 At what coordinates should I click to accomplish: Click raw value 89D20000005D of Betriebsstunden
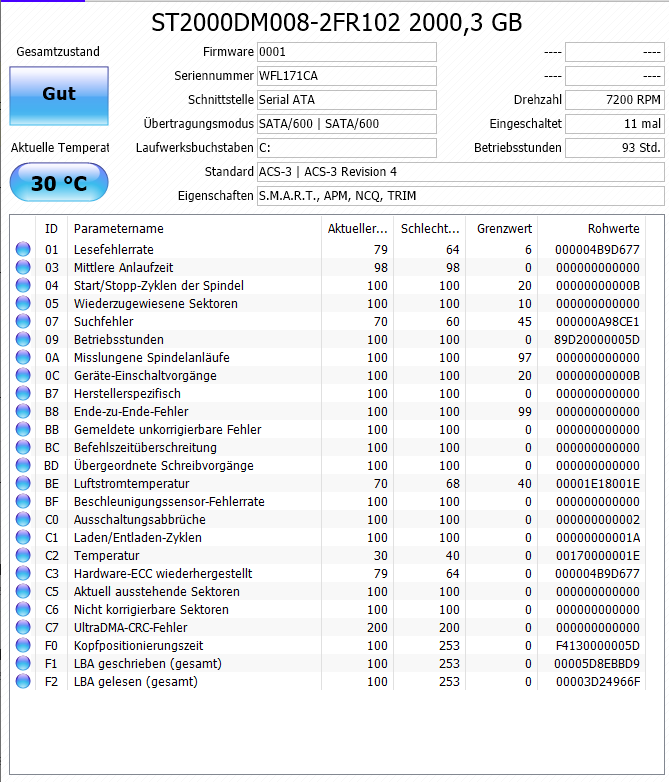pyautogui.click(x=597, y=340)
